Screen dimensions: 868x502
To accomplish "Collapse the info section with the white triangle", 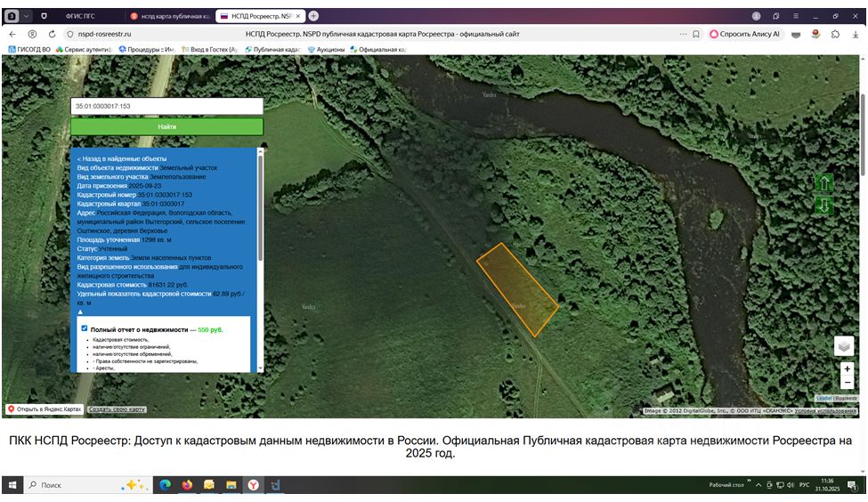I will pyautogui.click(x=80, y=312).
